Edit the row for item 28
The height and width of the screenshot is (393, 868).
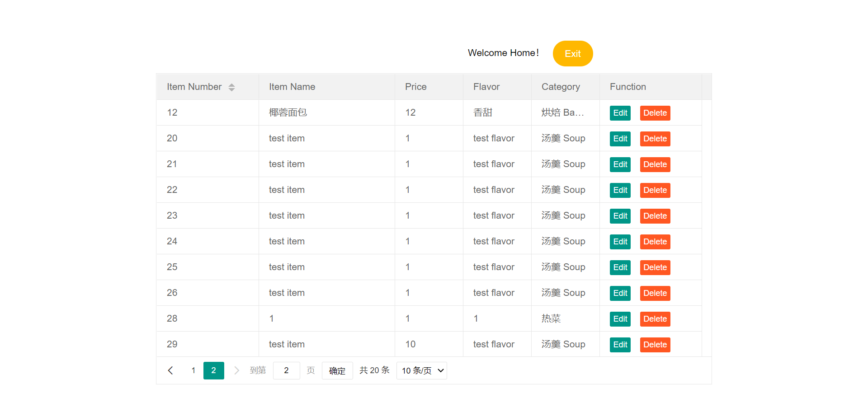click(x=620, y=319)
